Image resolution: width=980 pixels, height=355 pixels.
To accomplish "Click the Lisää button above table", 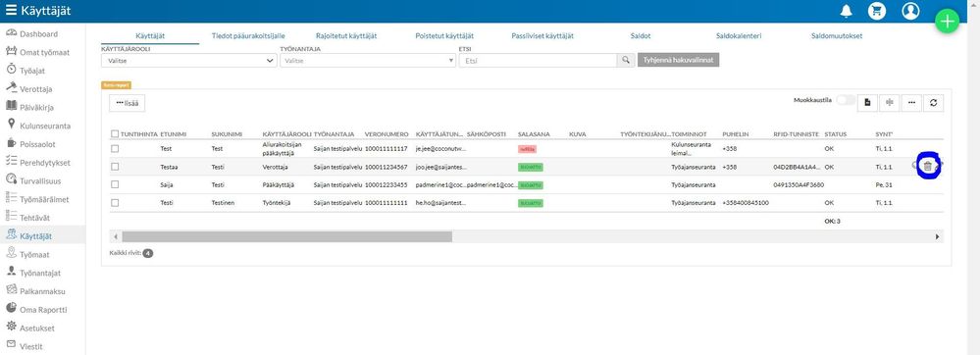I will (128, 103).
